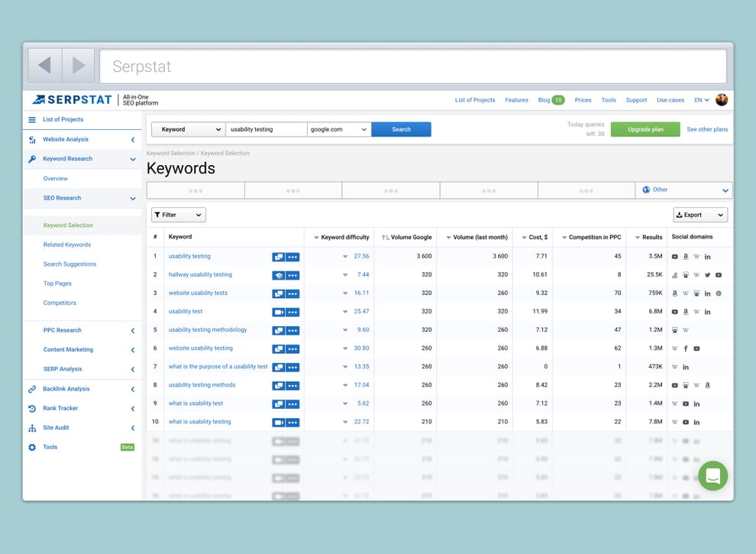756x554 pixels.
Task: Open Prices in top navigation
Action: tap(583, 100)
